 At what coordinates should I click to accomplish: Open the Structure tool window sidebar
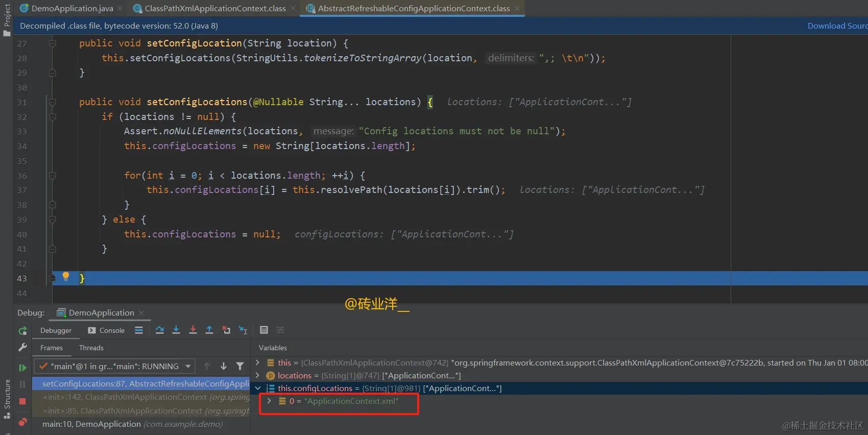click(x=7, y=399)
